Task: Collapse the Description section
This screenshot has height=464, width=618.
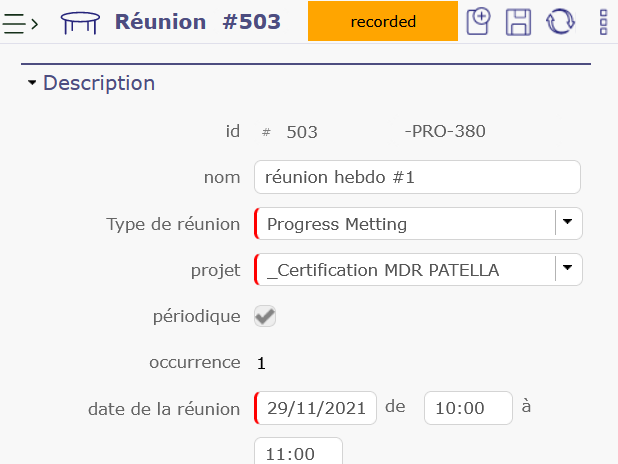Action: 32,83
